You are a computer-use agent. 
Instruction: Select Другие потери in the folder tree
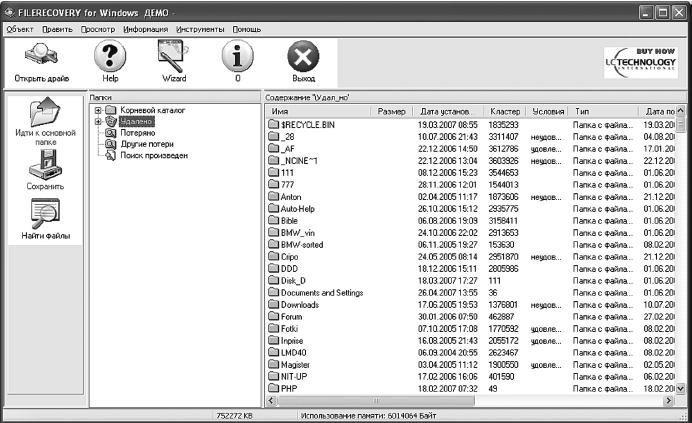(147, 144)
